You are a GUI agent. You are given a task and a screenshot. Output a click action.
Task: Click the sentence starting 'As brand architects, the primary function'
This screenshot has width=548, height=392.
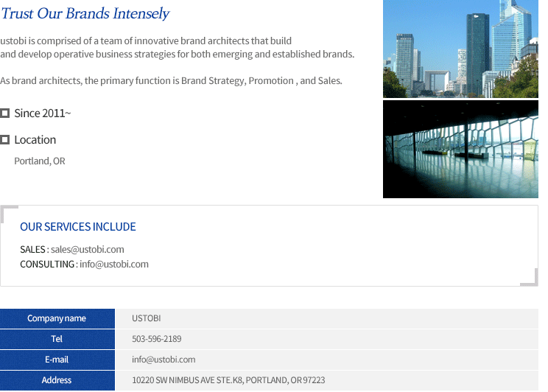tap(171, 81)
